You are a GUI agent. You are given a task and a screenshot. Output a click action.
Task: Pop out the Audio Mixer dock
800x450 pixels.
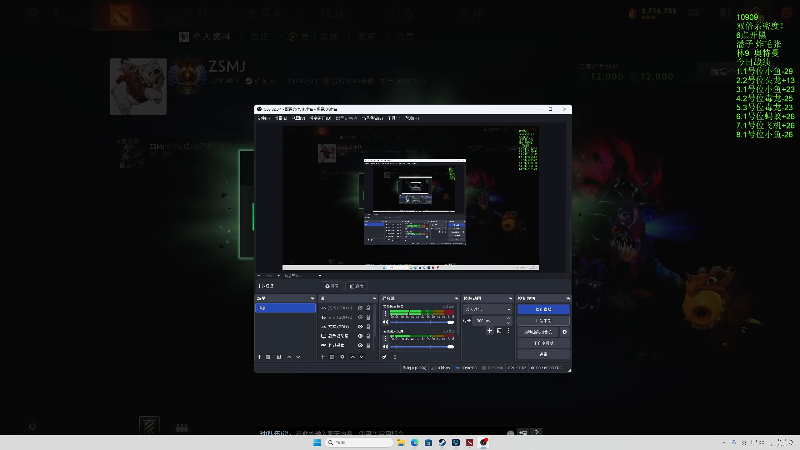(456, 298)
